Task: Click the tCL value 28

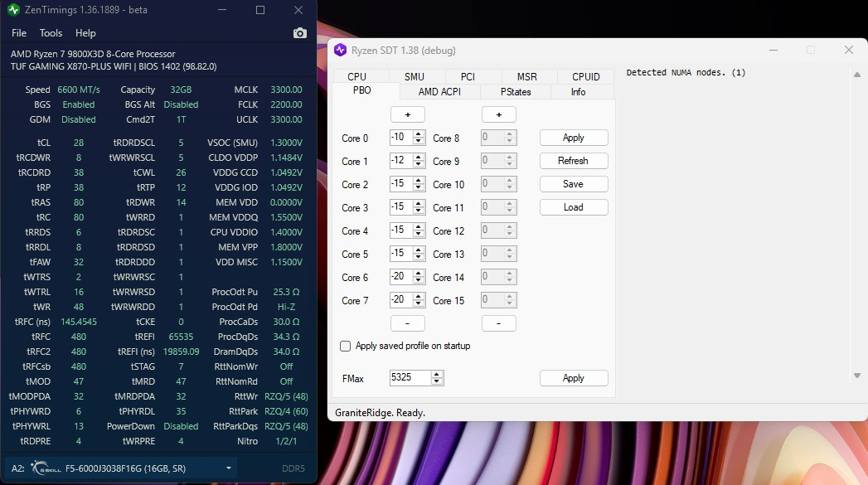Action: [79, 143]
